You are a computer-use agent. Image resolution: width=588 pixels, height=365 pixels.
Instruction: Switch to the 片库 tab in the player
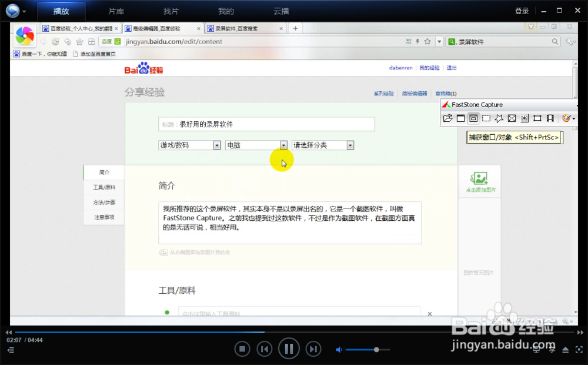pos(116,11)
